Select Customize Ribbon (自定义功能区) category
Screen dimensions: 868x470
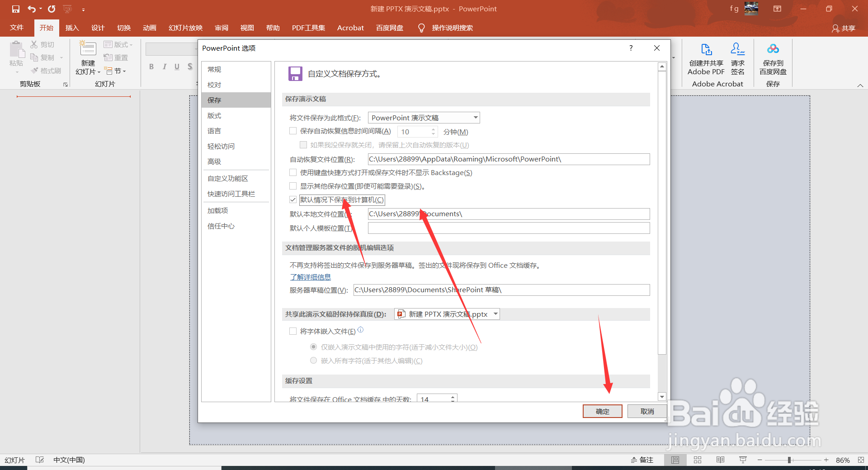(236, 178)
